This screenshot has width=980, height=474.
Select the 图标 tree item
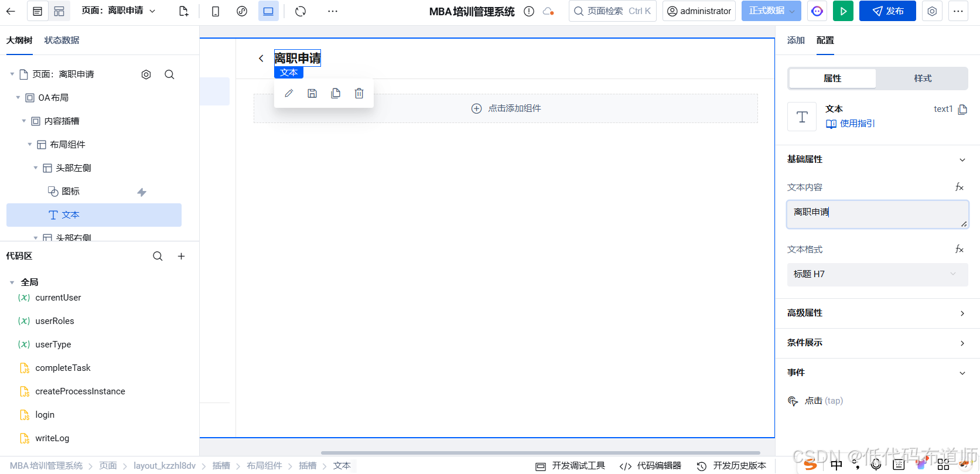(x=70, y=192)
